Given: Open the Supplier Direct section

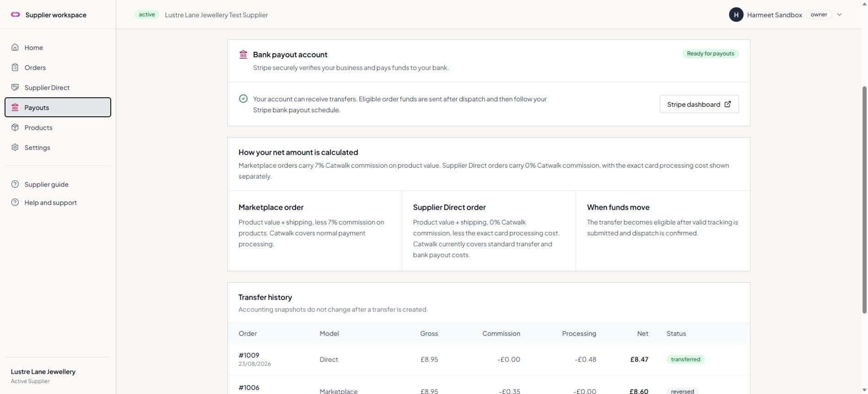Looking at the screenshot, I should (58, 87).
